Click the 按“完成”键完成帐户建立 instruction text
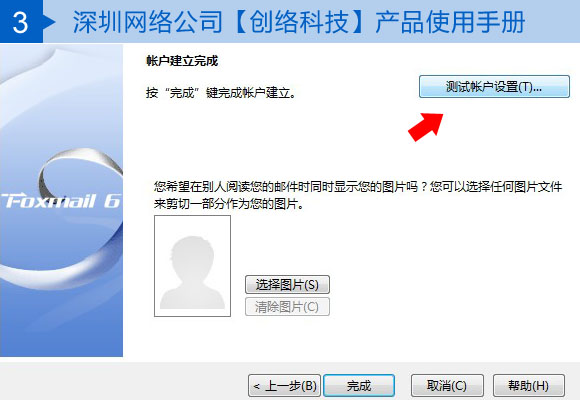This screenshot has width=580, height=400. coord(221,93)
